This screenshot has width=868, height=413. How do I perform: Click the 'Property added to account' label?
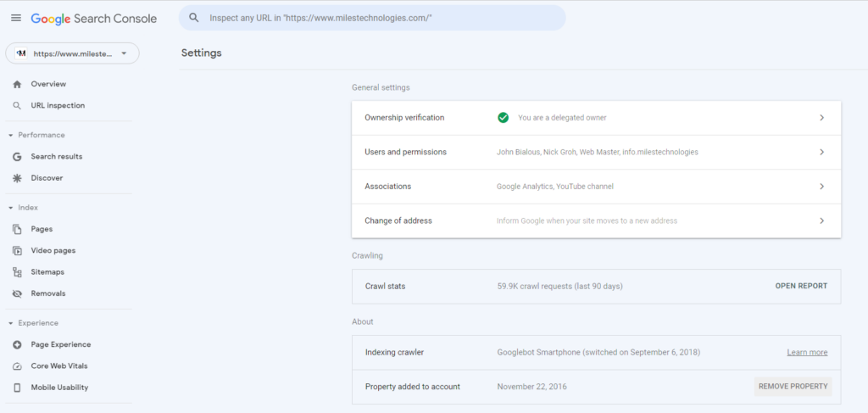pyautogui.click(x=413, y=387)
